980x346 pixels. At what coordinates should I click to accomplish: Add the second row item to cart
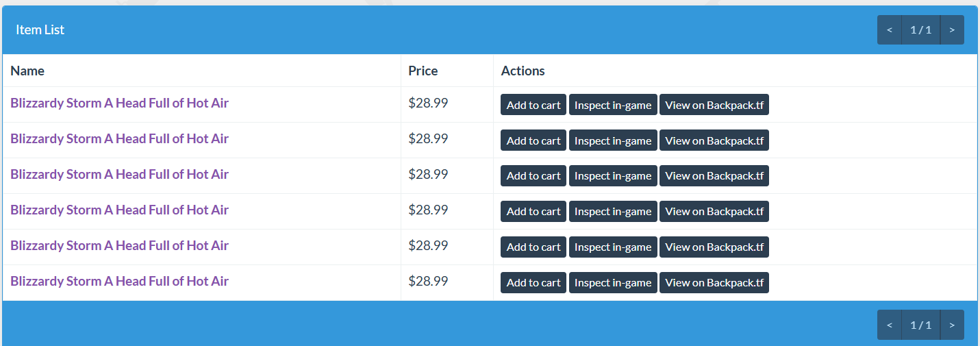pos(533,140)
